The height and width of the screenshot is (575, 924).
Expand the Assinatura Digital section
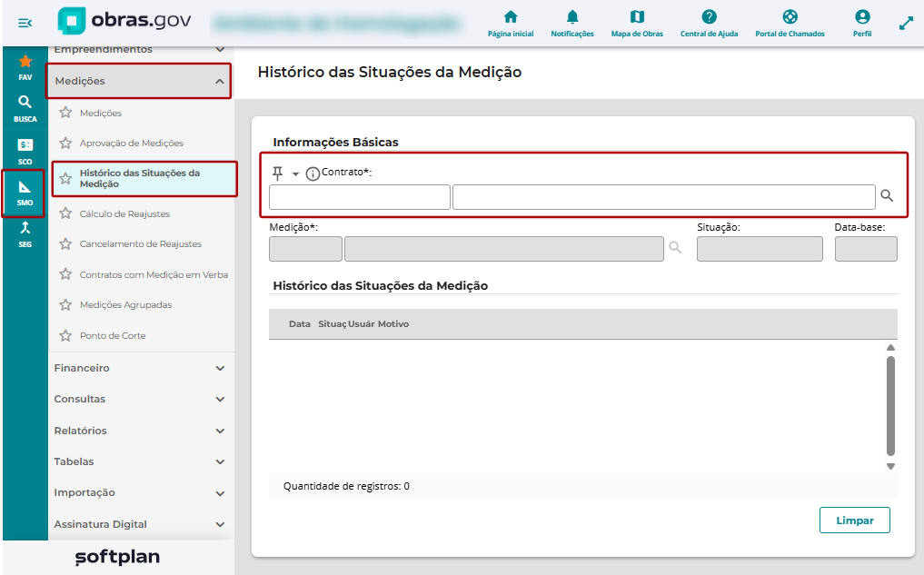coord(141,524)
